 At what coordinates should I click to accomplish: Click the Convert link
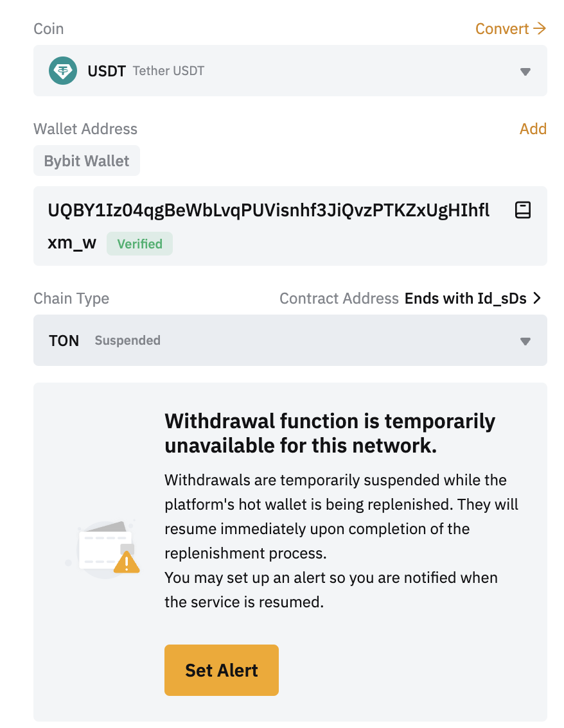tap(502, 29)
